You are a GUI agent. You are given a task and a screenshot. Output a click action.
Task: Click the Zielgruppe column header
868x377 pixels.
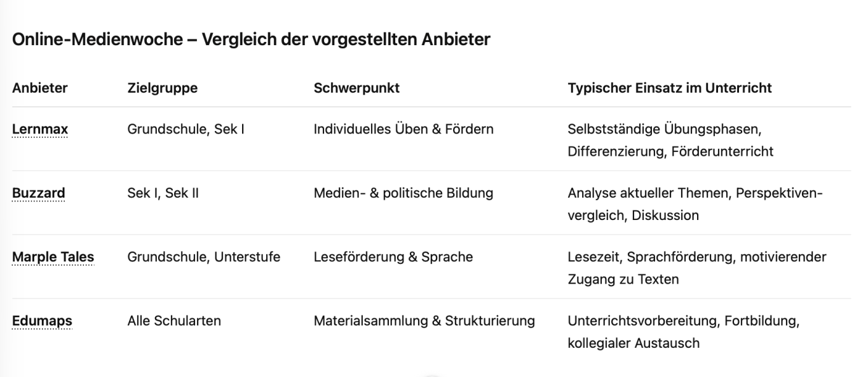(162, 88)
